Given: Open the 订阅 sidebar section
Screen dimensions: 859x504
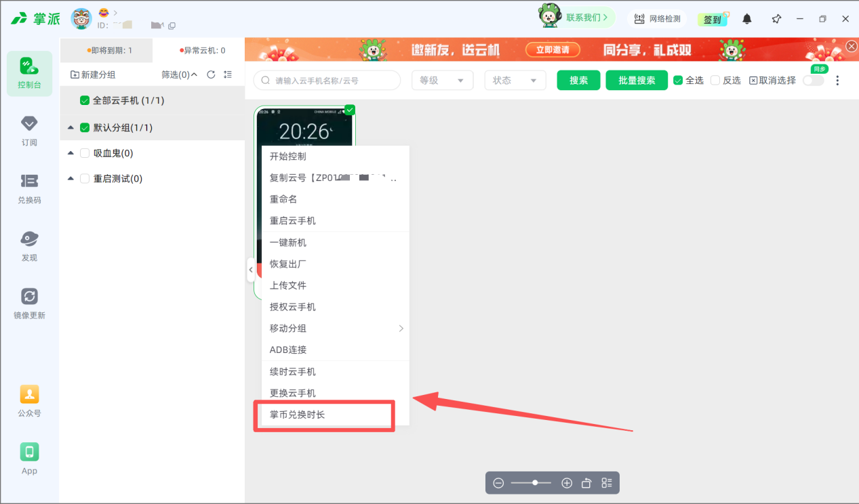Looking at the screenshot, I should (x=29, y=131).
